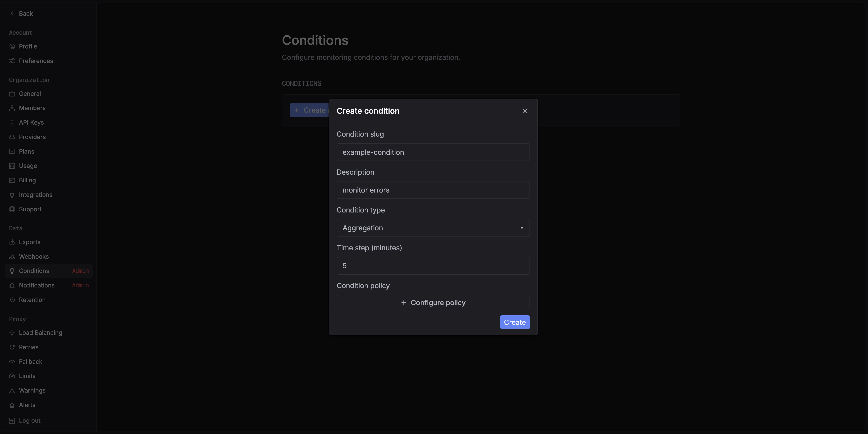This screenshot has height=434, width=868.
Task: Click the Webhooks icon in Data section
Action: [12, 257]
